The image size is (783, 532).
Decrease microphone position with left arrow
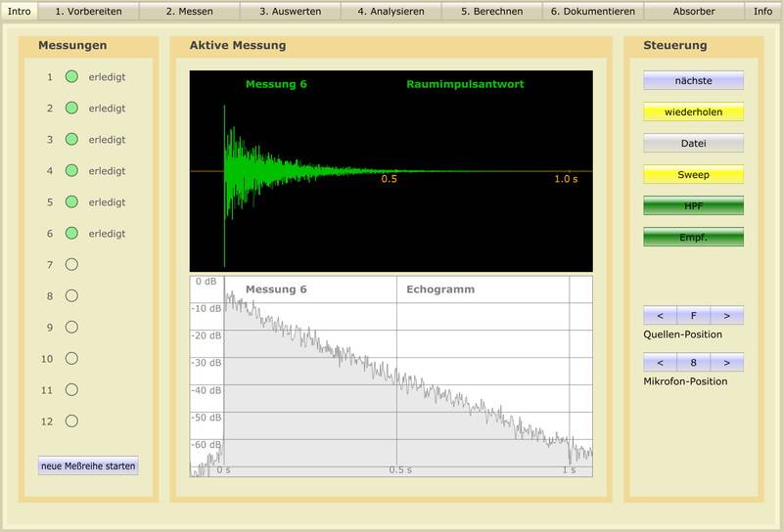660,363
